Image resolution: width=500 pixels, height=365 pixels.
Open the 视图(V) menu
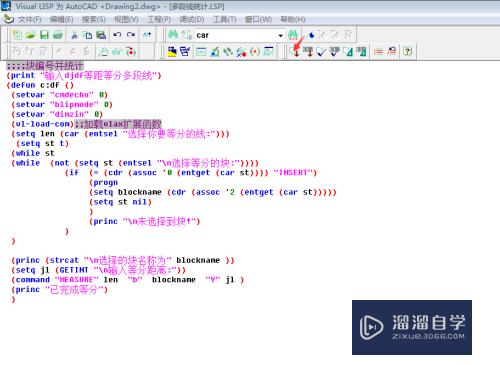tap(126, 19)
